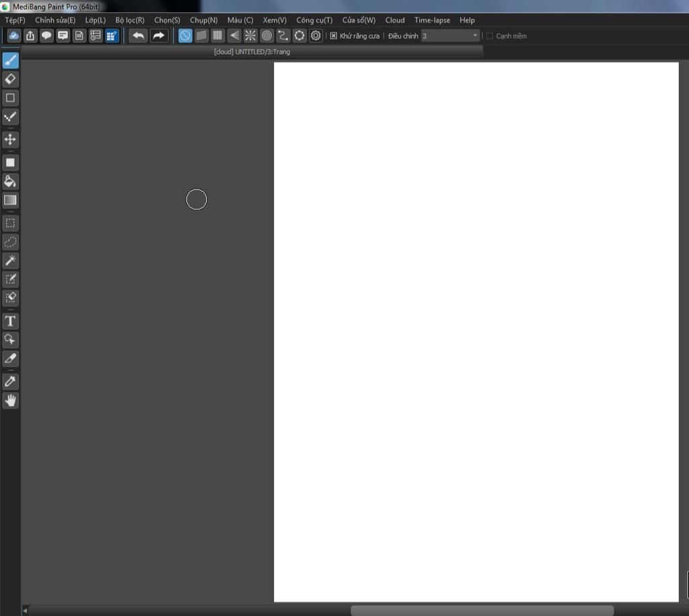689x616 pixels.
Task: Open the Màu (C) menu
Action: coord(240,20)
